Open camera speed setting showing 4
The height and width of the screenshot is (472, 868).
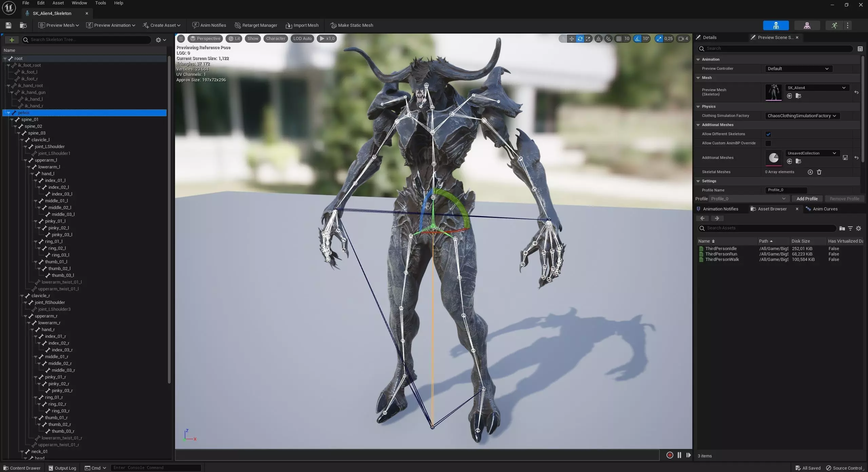coord(683,39)
